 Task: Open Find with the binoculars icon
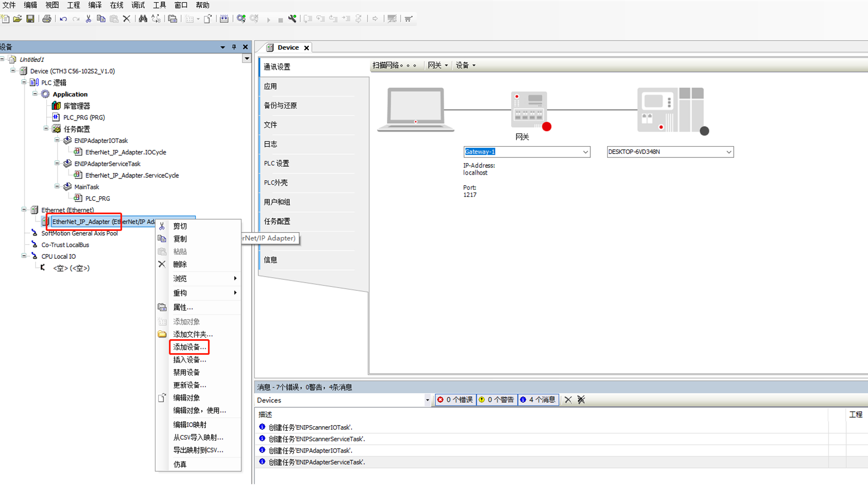143,19
